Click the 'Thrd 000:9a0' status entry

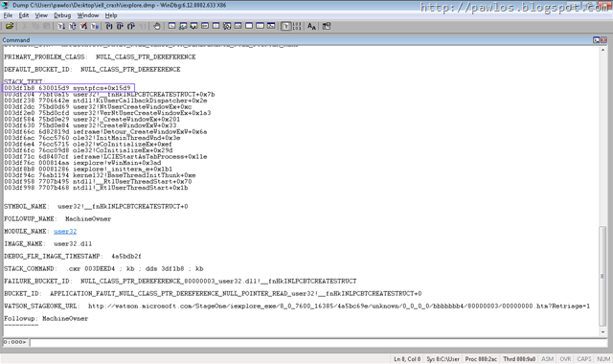point(519,359)
